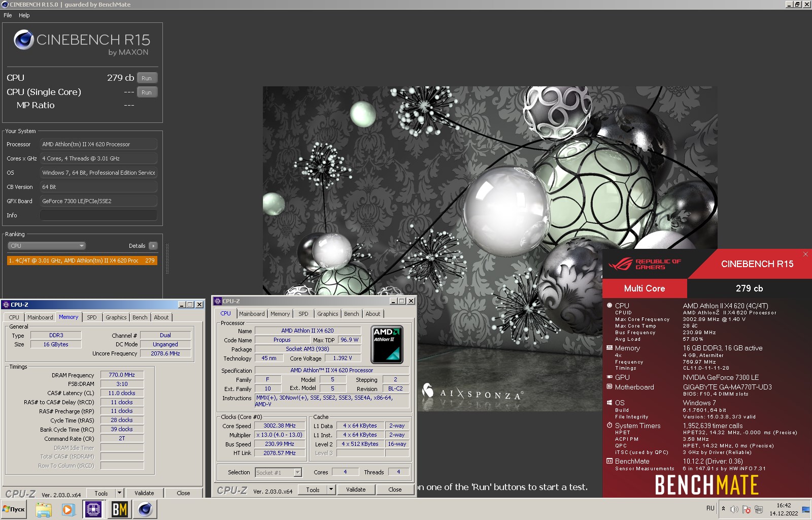Open the Help menu
The height and width of the screenshot is (520, 812).
click(x=24, y=15)
